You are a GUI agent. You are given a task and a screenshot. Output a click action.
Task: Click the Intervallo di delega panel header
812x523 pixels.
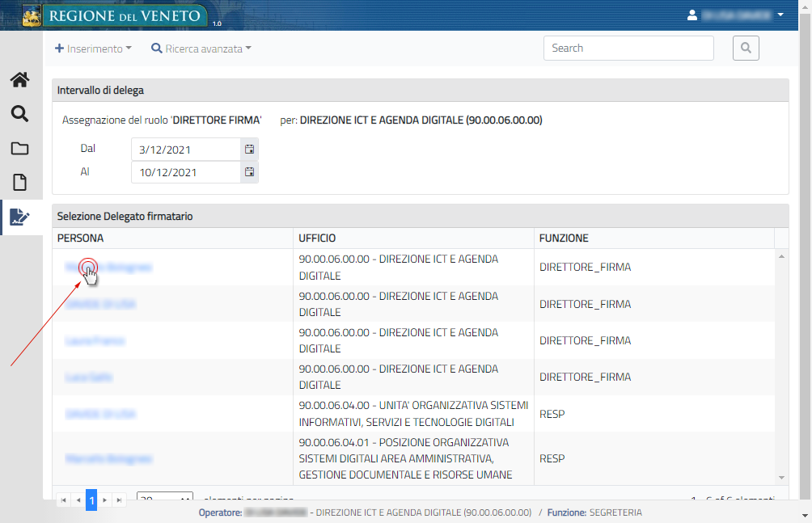[421, 90]
